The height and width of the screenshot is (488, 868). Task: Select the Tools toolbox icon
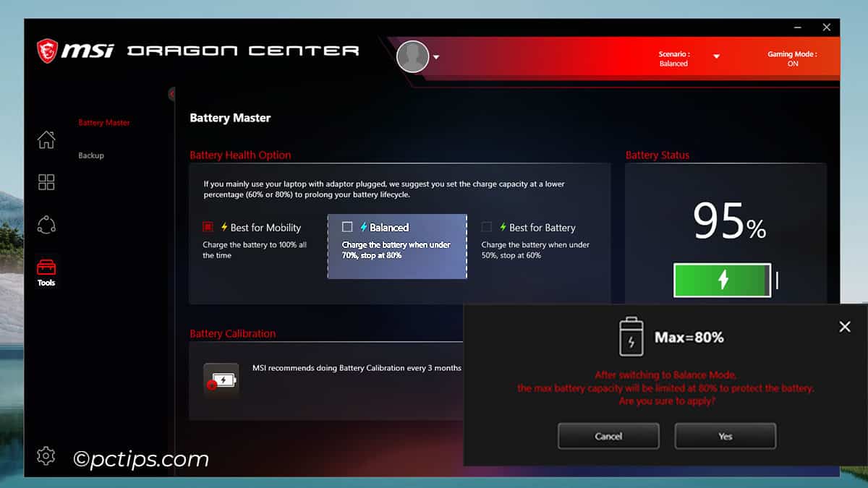tap(46, 267)
